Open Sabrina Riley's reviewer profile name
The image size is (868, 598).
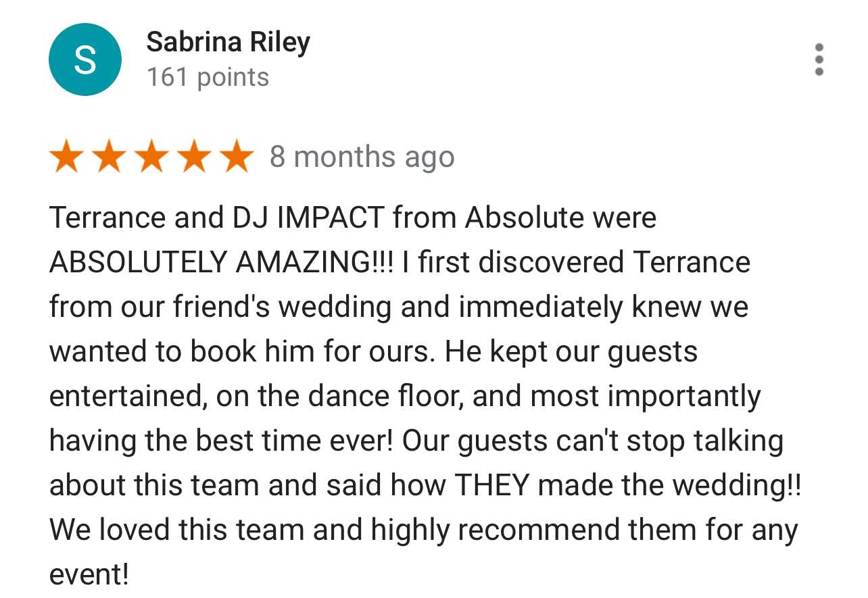228,43
